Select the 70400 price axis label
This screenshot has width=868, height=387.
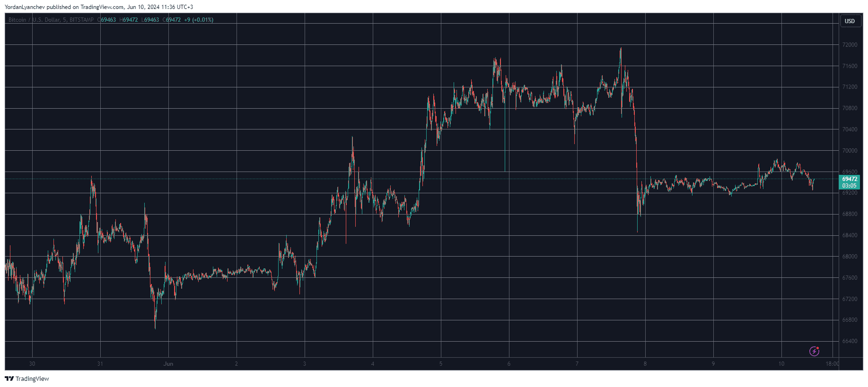point(850,129)
